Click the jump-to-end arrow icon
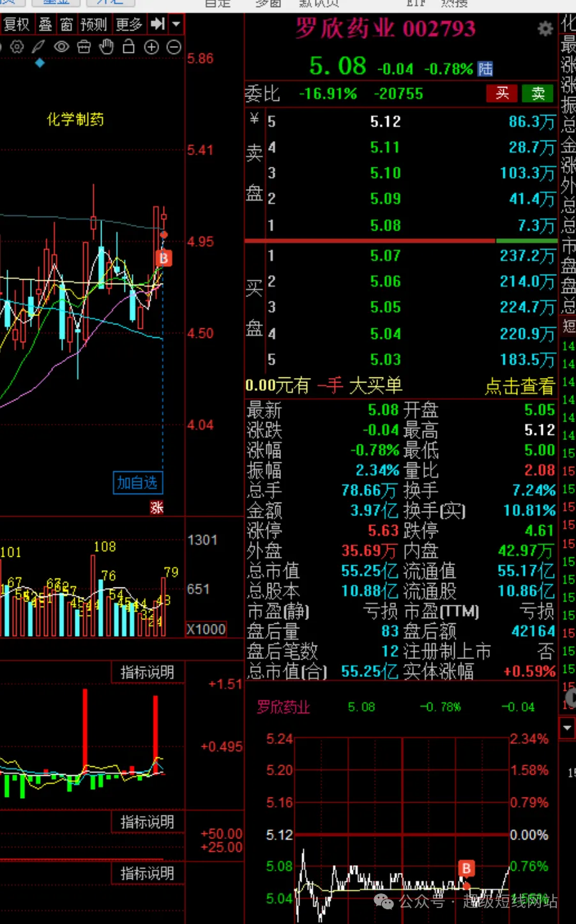Viewport: 576px width, 924px height. click(x=158, y=24)
